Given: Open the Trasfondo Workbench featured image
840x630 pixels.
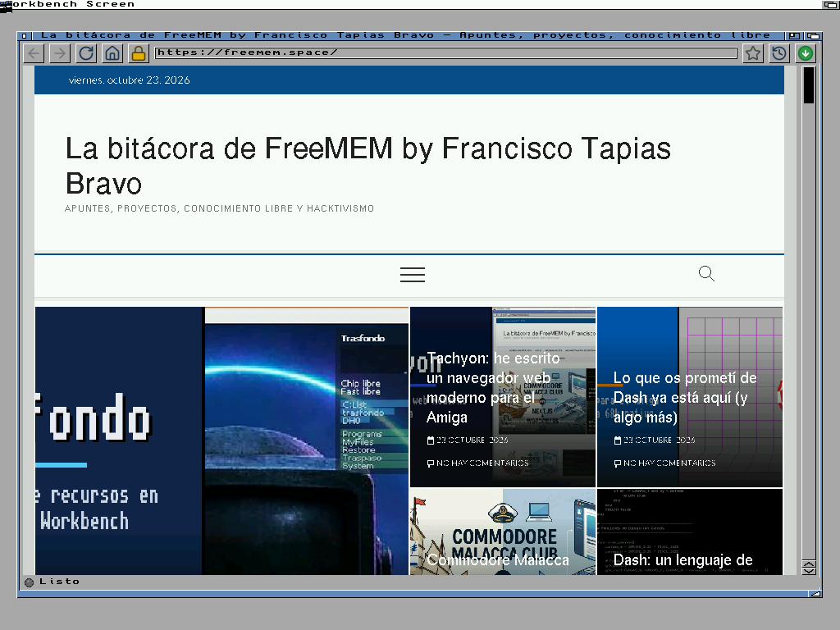Looking at the screenshot, I should [221, 441].
